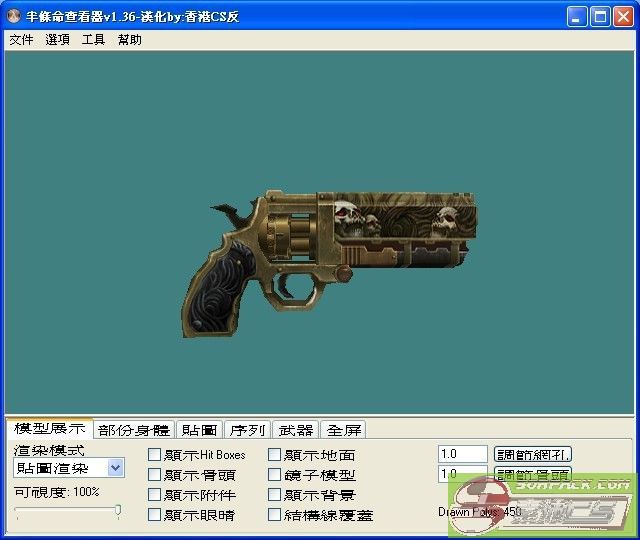Expand the 貼圖渲染 render mode dropdown
The height and width of the screenshot is (540, 640).
pos(116,468)
